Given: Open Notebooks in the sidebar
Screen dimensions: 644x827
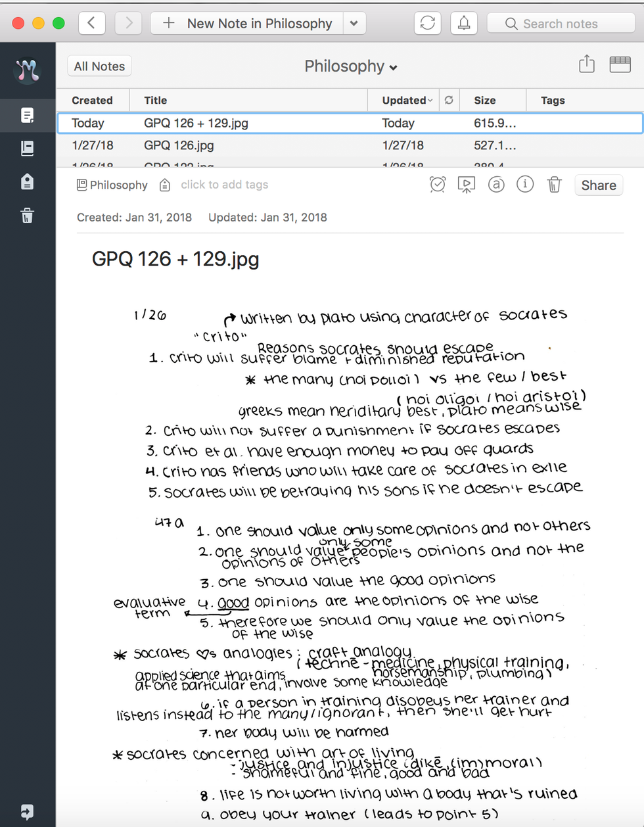Looking at the screenshot, I should coord(27,149).
